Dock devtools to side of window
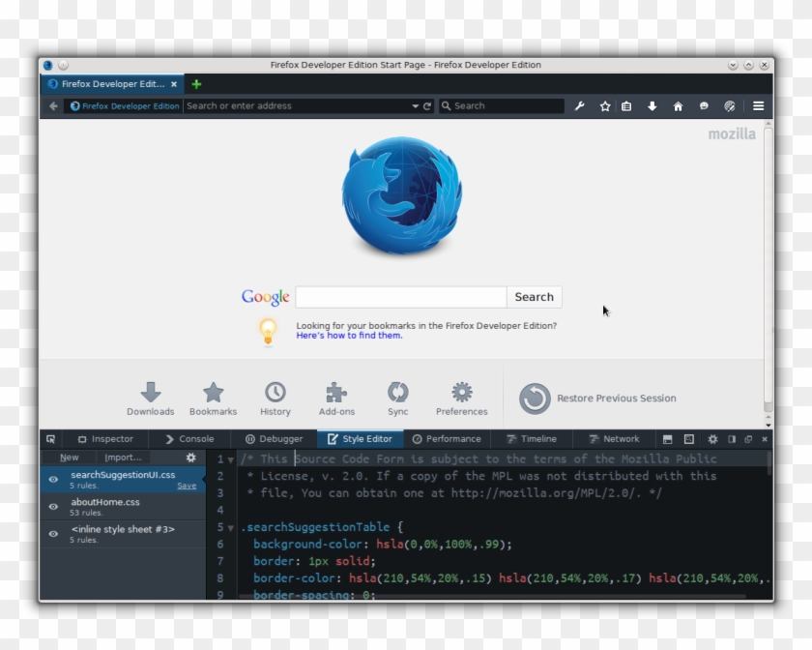 pos(732,439)
